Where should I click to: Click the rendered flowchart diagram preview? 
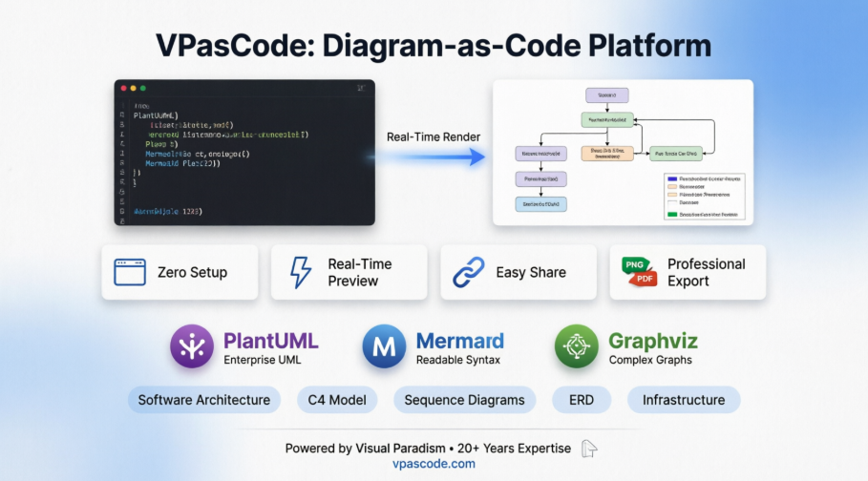coord(623,152)
